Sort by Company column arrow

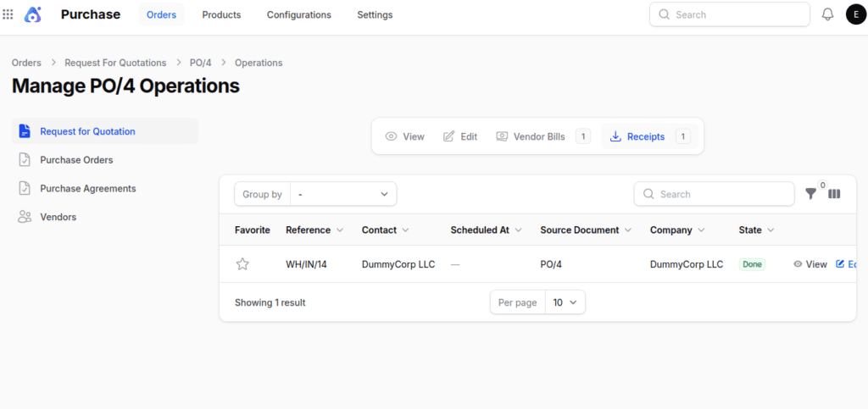coord(701,230)
